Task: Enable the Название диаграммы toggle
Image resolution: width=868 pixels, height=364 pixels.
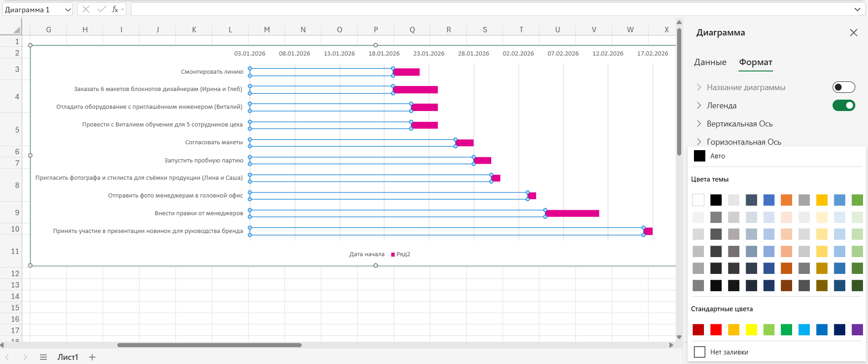Action: tap(843, 87)
